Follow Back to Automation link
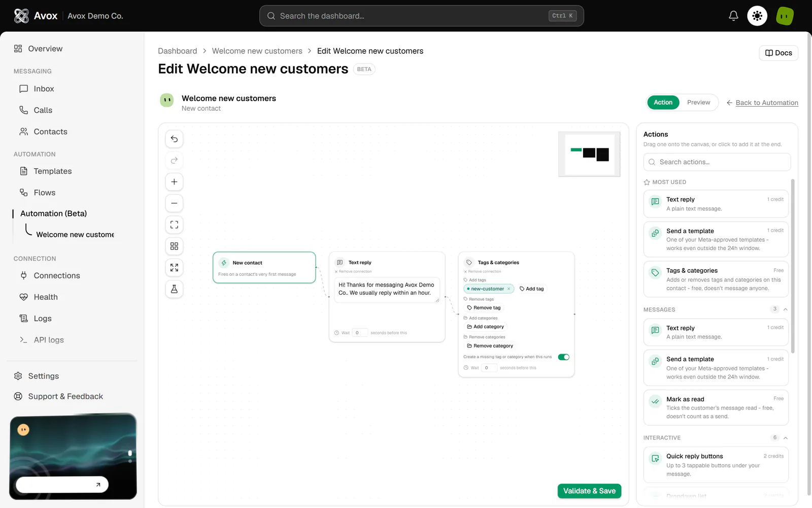The width and height of the screenshot is (812, 508). [762, 103]
